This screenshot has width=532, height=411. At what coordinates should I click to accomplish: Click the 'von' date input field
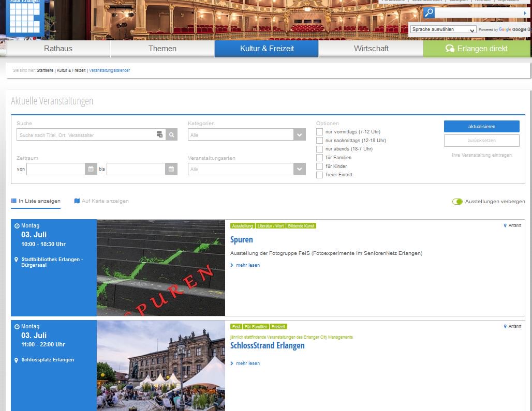coord(56,169)
